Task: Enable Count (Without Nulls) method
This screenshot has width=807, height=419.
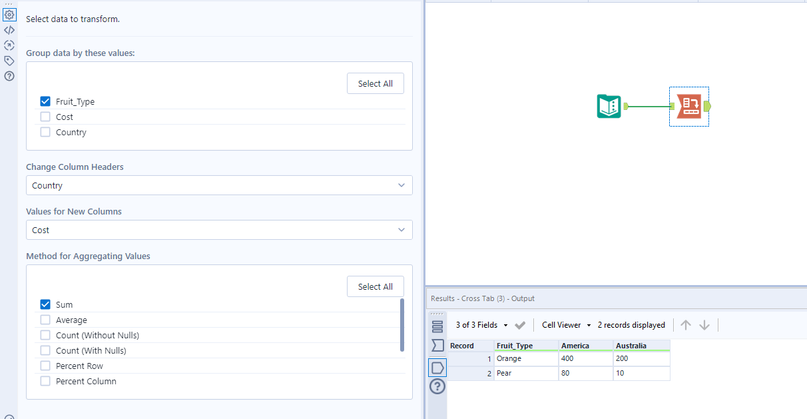Action: [45, 336]
